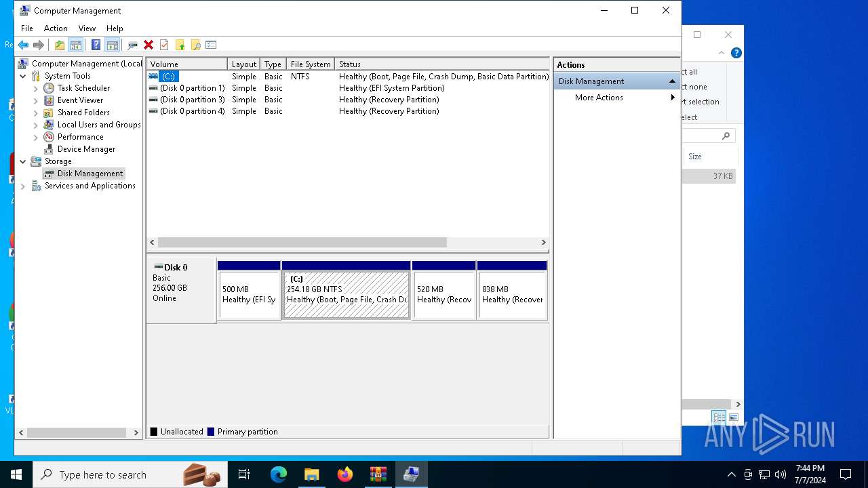Select Event Viewer in the tree
Viewport: 868px width, 488px height.
tap(80, 100)
